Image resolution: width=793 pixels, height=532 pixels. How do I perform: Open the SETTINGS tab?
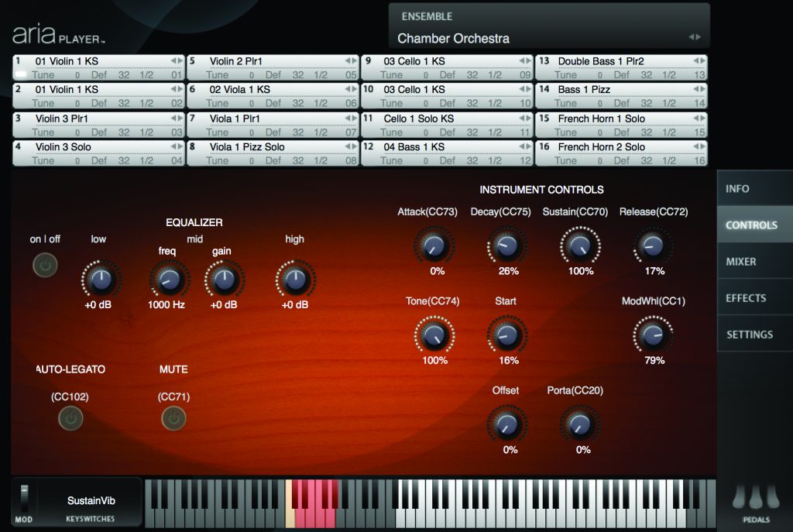pyautogui.click(x=754, y=335)
